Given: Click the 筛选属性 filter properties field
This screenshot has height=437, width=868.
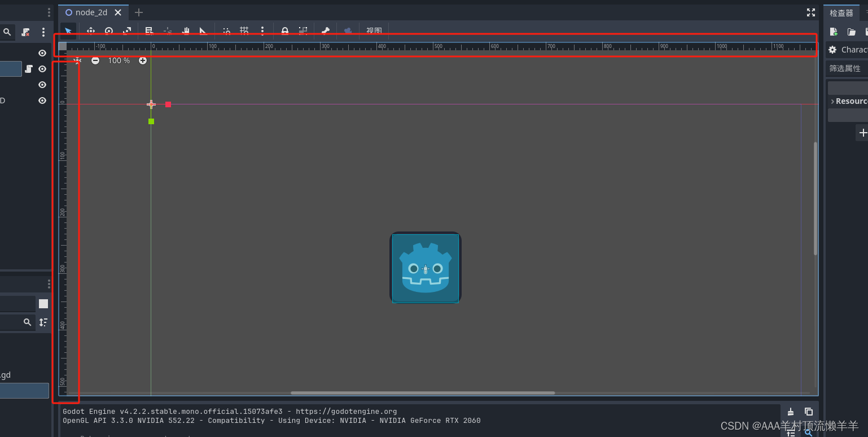Looking at the screenshot, I should pos(848,68).
